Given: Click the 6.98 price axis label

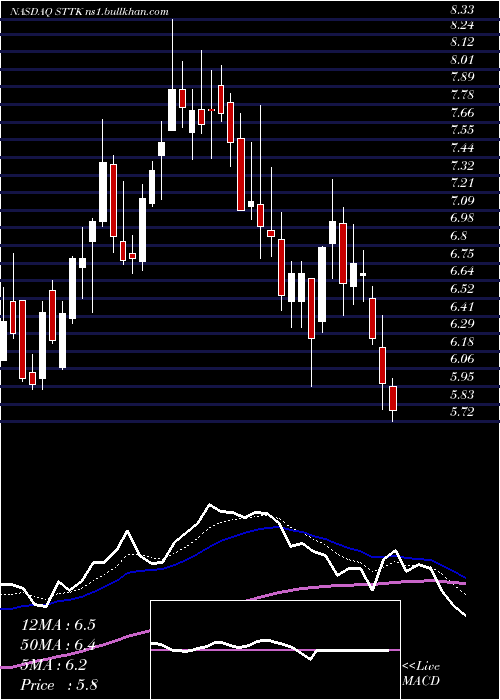Looking at the screenshot, I should pos(462,219).
